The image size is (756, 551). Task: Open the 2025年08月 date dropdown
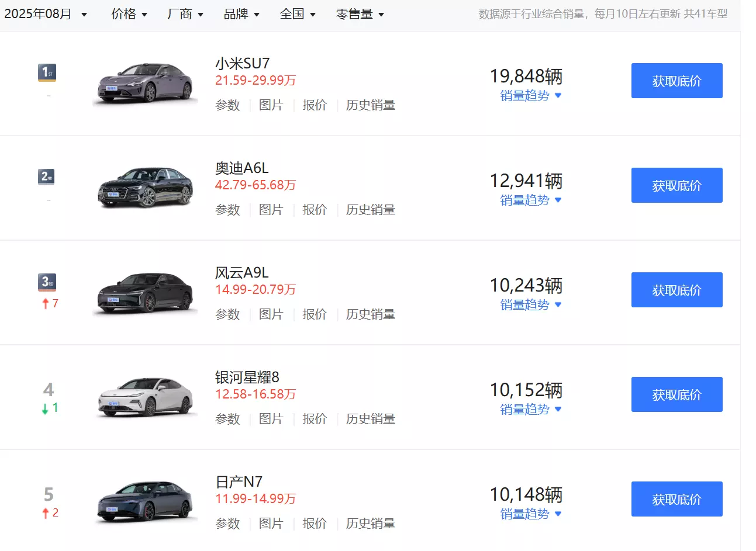(46, 14)
